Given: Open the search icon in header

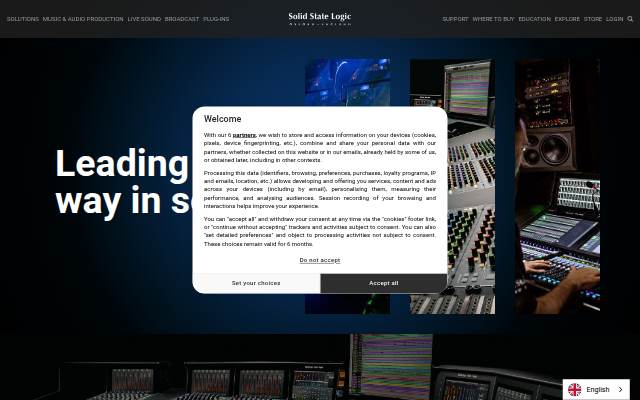Looking at the screenshot, I should coord(630,19).
